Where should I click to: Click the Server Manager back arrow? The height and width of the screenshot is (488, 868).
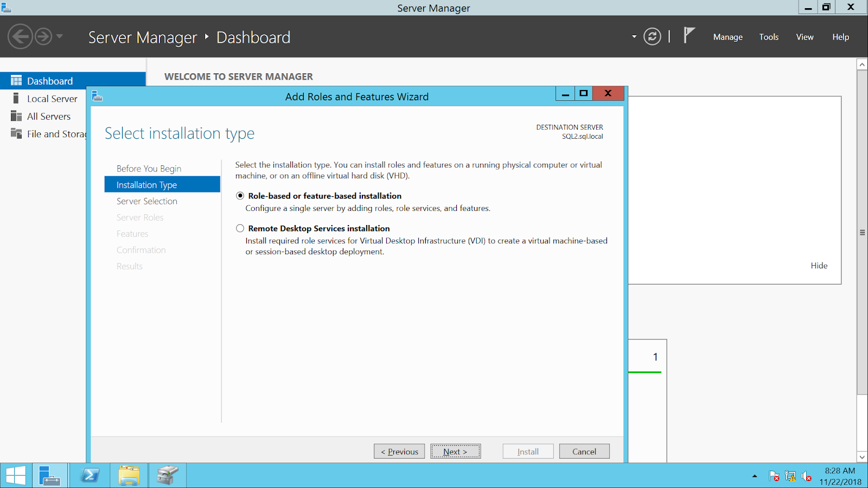click(21, 37)
